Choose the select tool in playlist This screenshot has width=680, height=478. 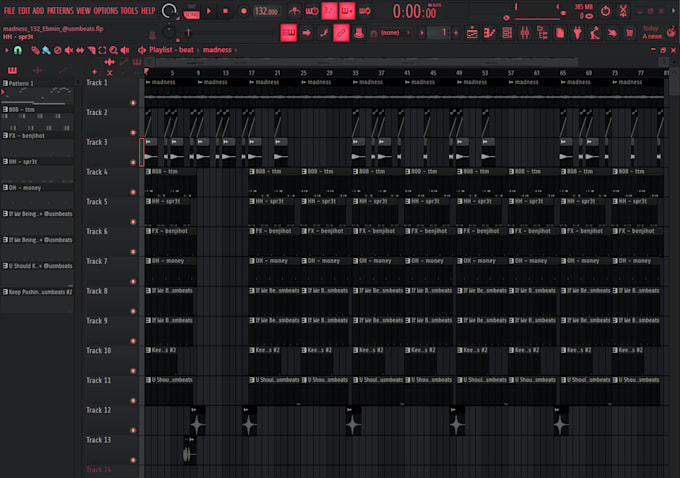coord(102,50)
